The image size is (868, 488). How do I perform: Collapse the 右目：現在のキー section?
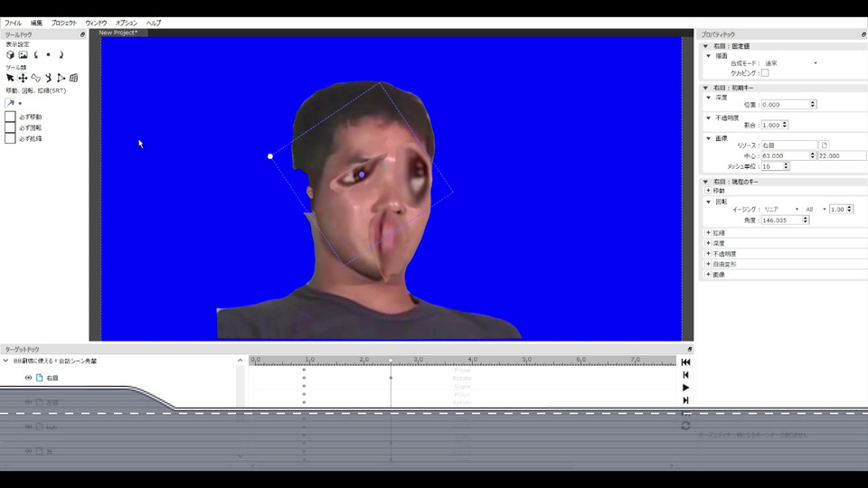pos(705,182)
